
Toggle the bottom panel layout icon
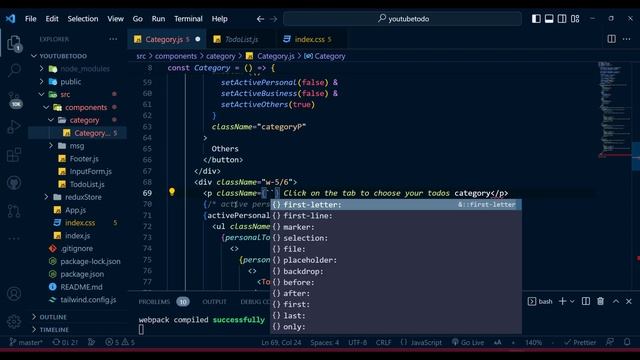tap(549, 19)
